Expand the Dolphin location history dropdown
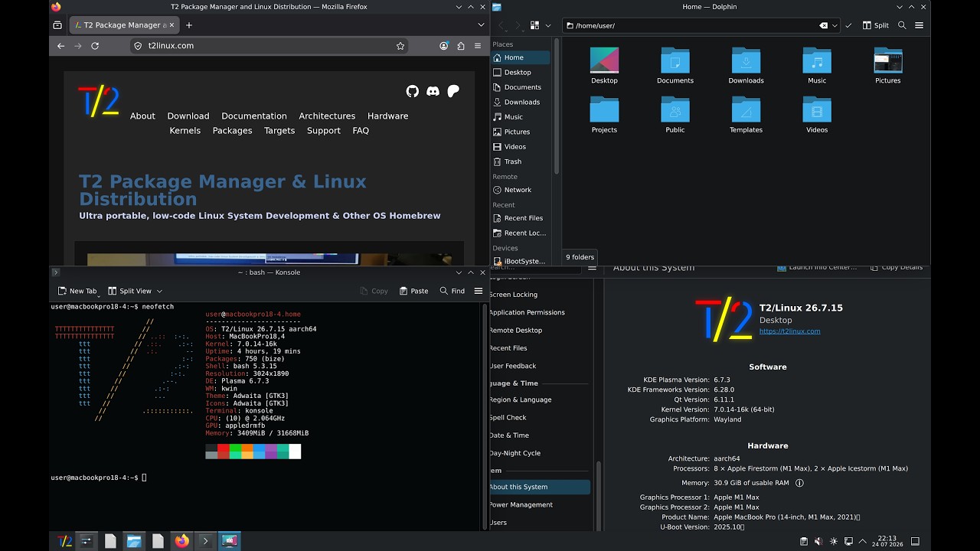This screenshot has width=980, height=551. (835, 25)
